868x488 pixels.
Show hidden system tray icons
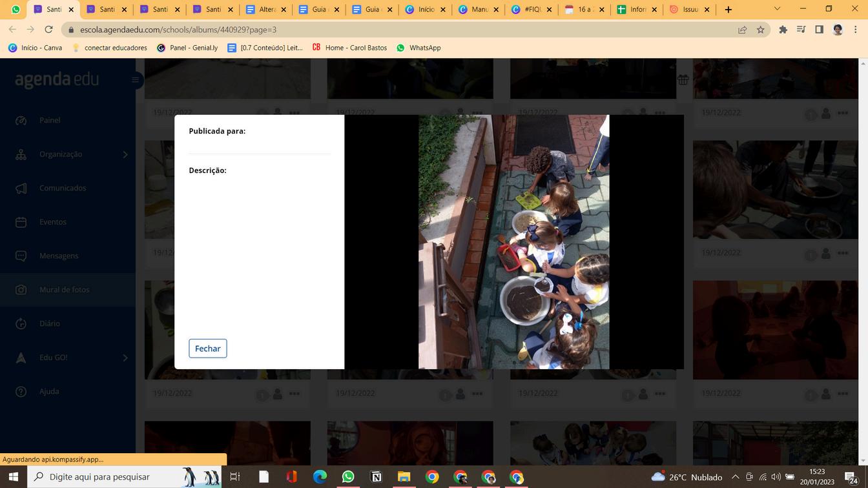[735, 477]
